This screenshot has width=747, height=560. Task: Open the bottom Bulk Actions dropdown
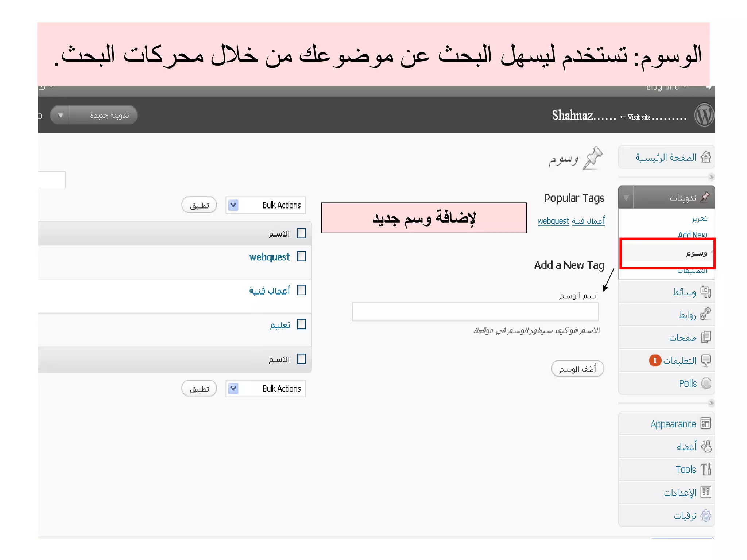266,389
